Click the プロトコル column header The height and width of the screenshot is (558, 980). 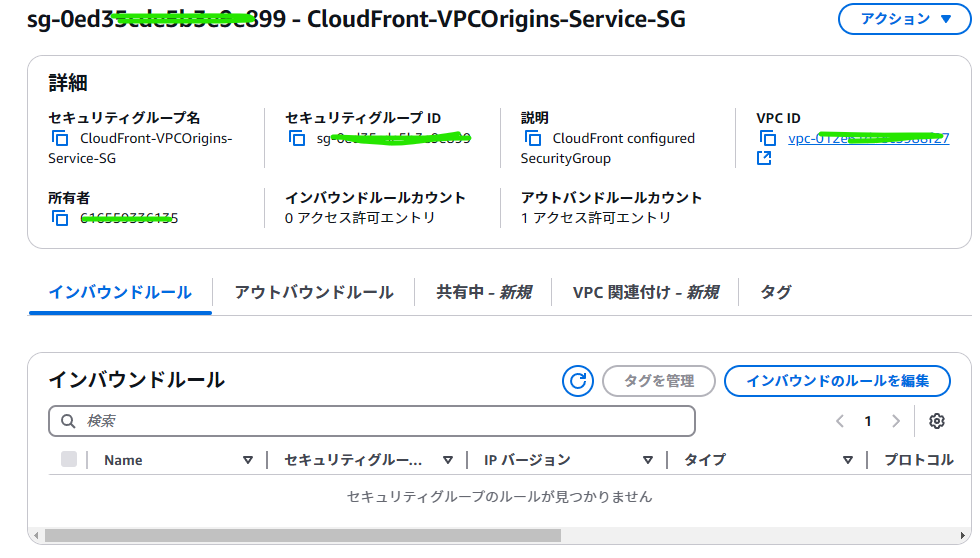pyautogui.click(x=919, y=460)
